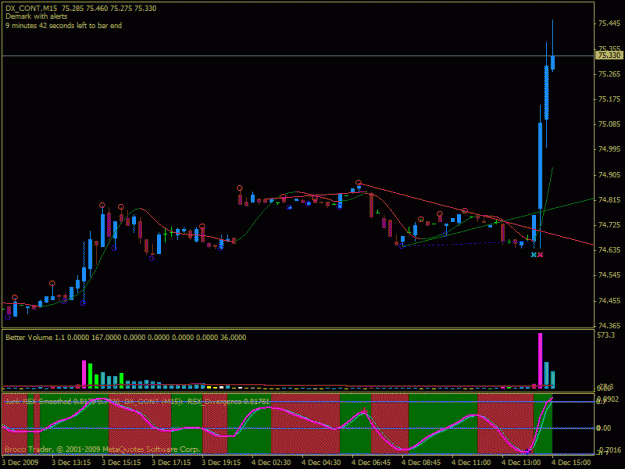Click the '4 Dec 08:45' time axis label

tap(421, 462)
